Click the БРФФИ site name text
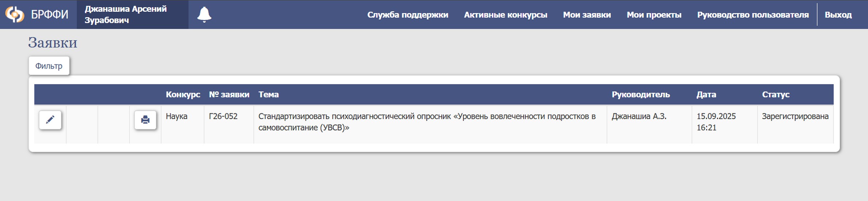This screenshot has width=868, height=201. [50, 15]
